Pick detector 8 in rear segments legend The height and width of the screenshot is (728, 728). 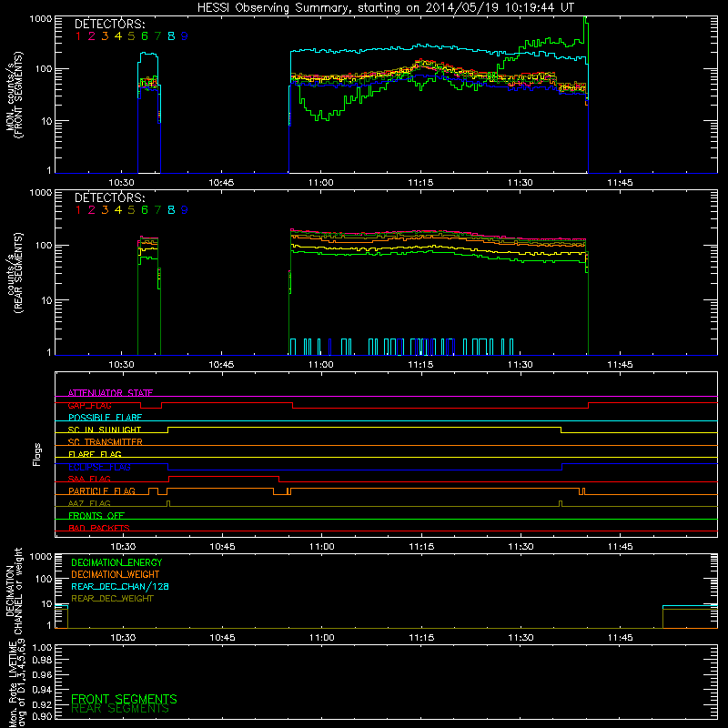(171, 210)
